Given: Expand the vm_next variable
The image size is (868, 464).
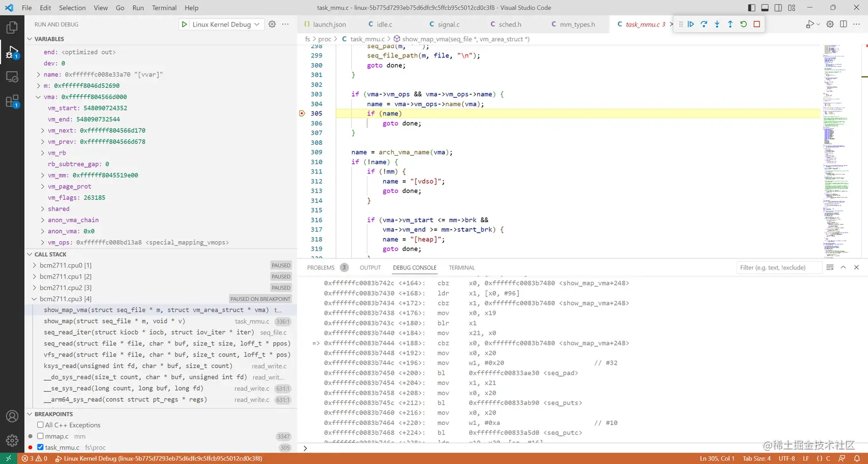Looking at the screenshot, I should coord(43,130).
